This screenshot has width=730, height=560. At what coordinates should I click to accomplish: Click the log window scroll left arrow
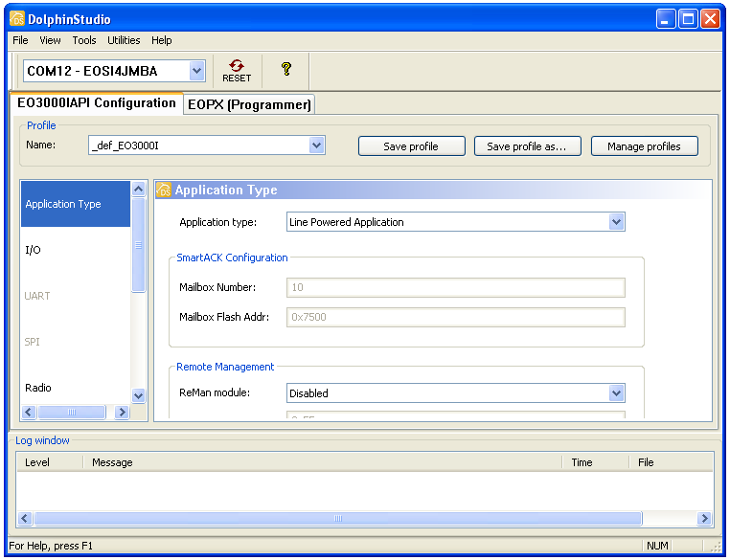tap(25, 518)
